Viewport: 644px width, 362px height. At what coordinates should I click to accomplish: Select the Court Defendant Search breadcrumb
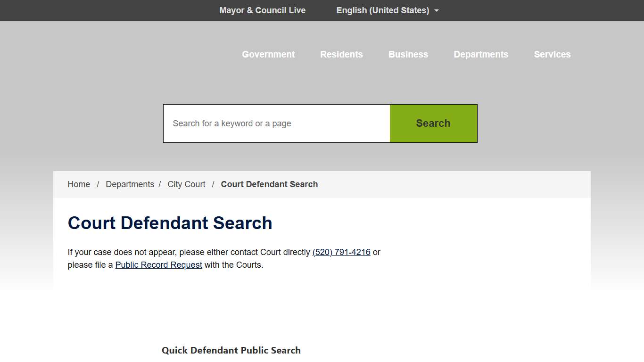(269, 184)
